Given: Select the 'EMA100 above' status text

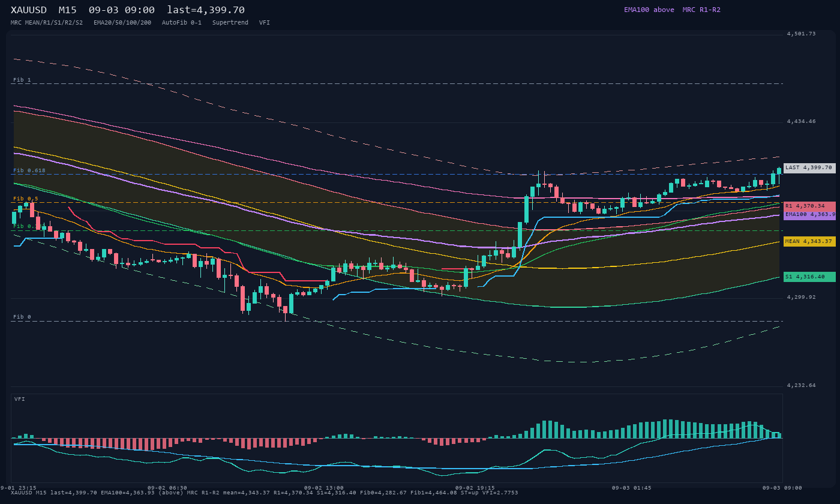Looking at the screenshot, I should (x=649, y=10).
